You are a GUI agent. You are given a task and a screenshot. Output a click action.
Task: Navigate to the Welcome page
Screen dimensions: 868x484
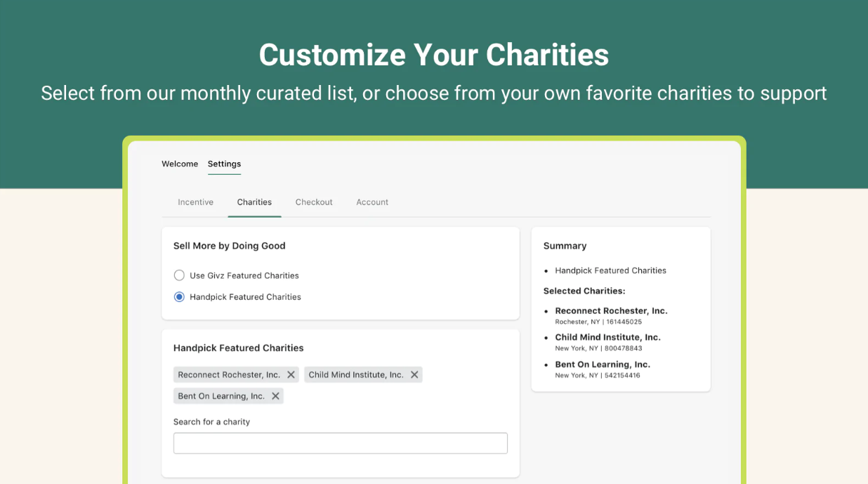pyautogui.click(x=180, y=164)
